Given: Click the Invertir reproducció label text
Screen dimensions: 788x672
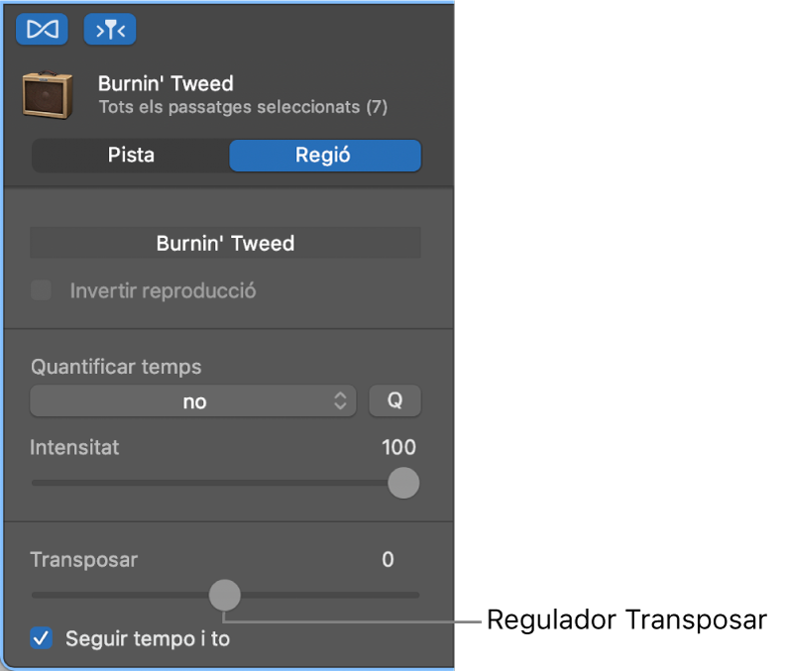Looking at the screenshot, I should click(163, 291).
